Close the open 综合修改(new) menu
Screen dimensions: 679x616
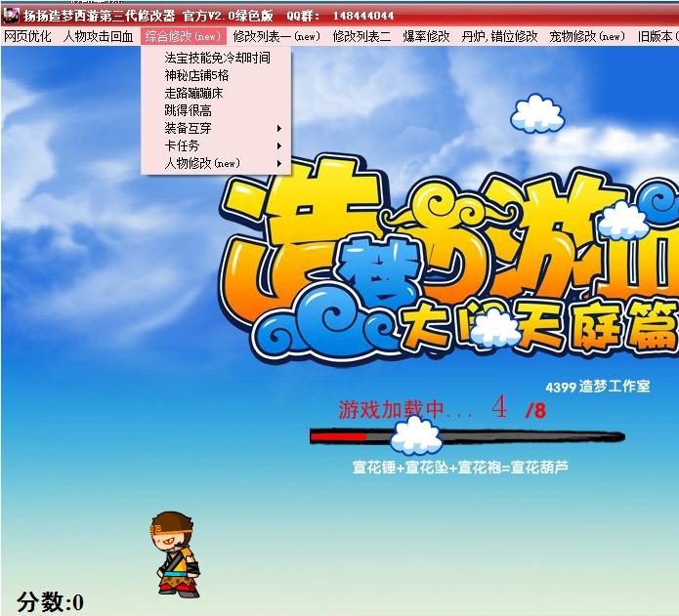(184, 36)
